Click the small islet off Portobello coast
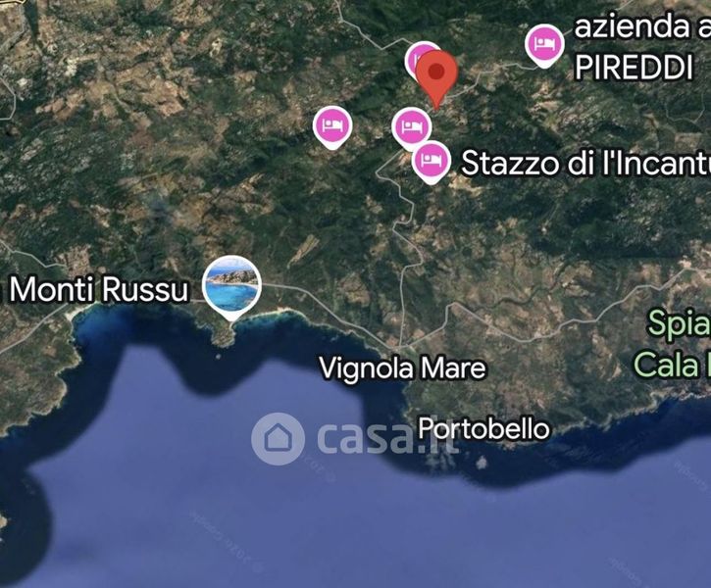Image resolution: width=711 pixels, height=588 pixels. tap(482, 463)
